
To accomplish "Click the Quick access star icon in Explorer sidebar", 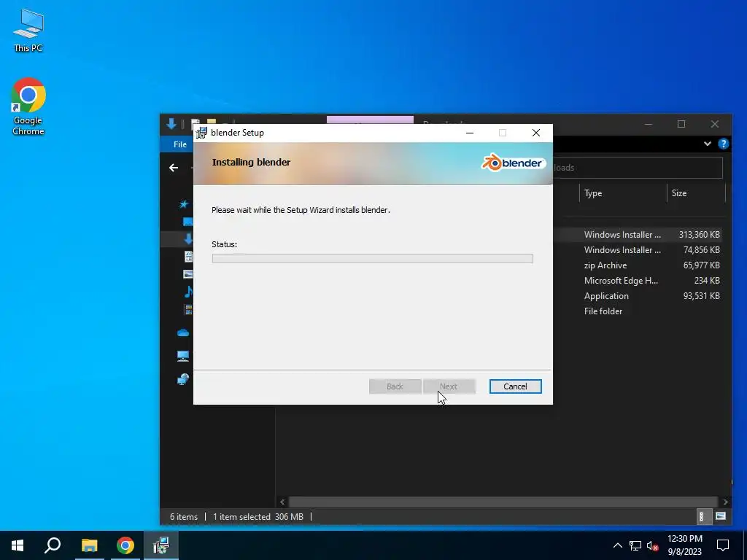I will click(x=184, y=204).
